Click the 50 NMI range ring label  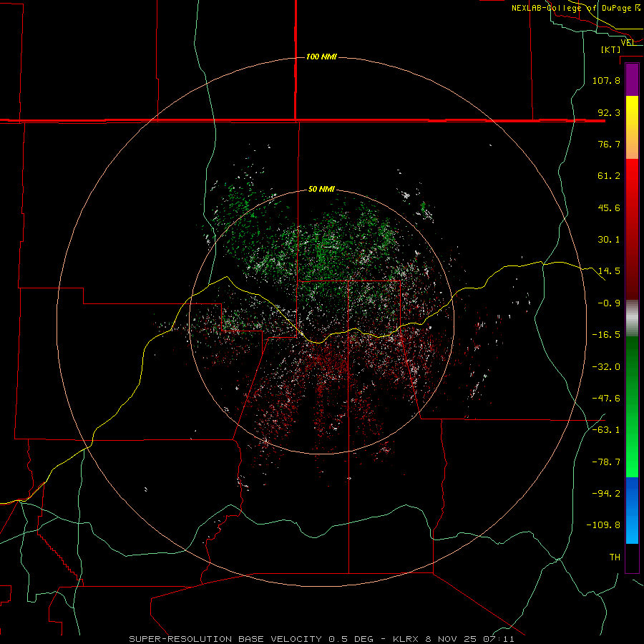[x=321, y=189]
